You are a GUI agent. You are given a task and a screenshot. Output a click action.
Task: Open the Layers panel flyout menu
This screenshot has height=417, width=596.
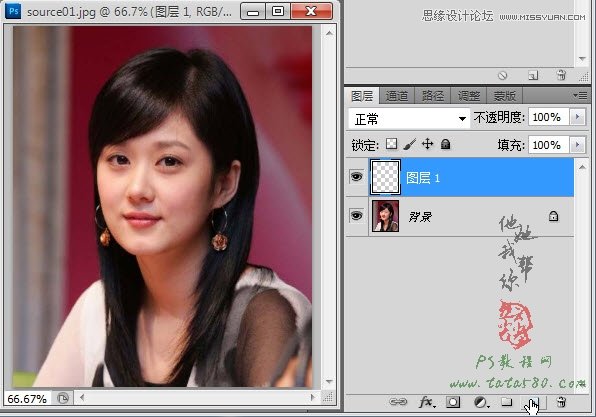coord(580,95)
